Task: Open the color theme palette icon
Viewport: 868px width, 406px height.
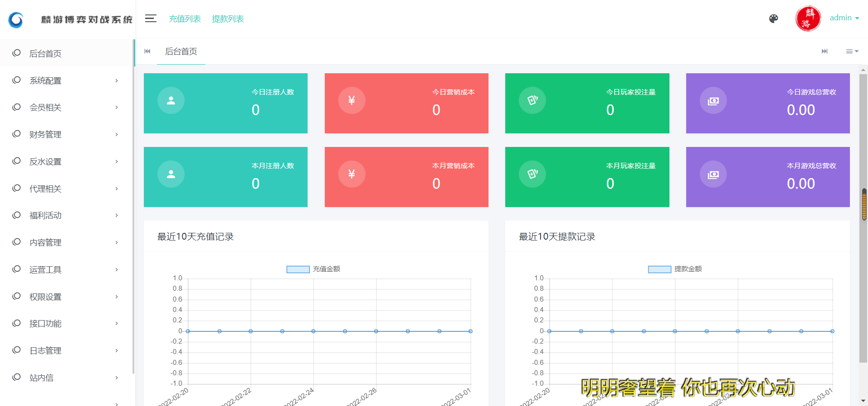Action: point(773,19)
